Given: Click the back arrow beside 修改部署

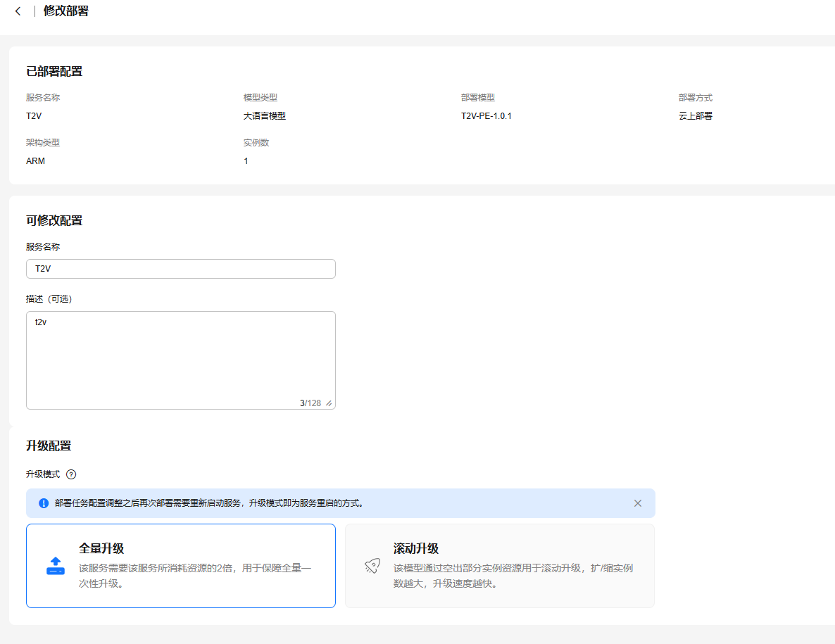Looking at the screenshot, I should (18, 11).
